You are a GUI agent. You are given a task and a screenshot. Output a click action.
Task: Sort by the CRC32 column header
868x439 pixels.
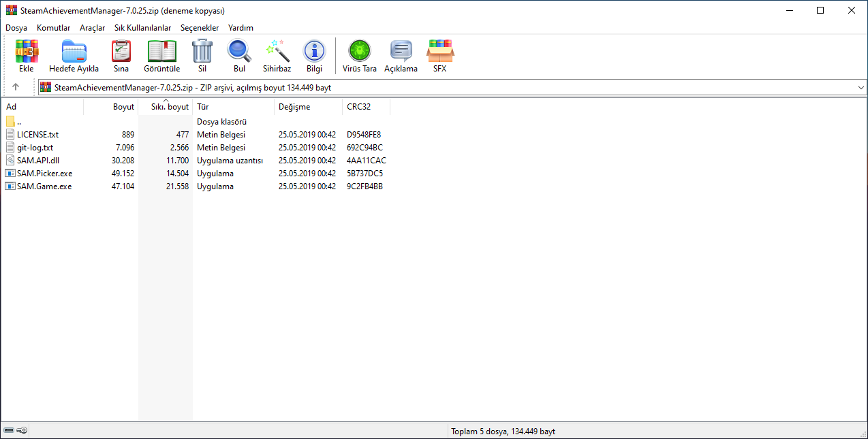click(367, 107)
